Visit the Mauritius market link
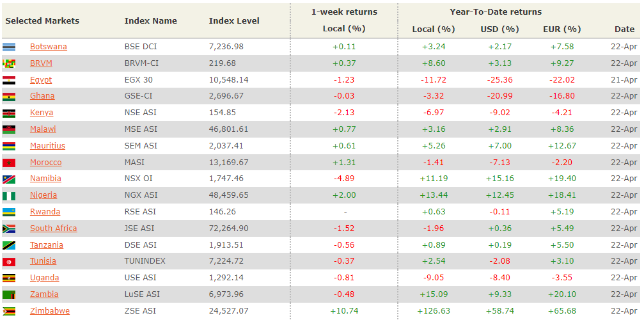 click(47, 146)
